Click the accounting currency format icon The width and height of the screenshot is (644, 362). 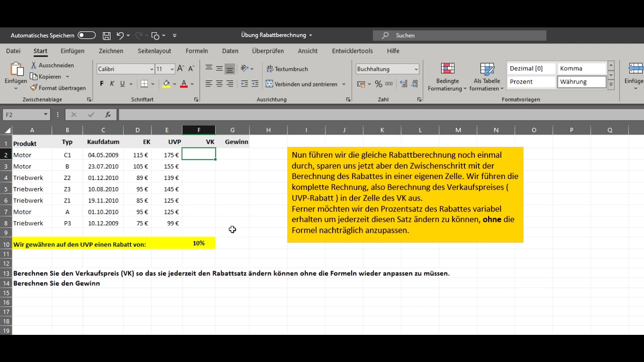361,84
